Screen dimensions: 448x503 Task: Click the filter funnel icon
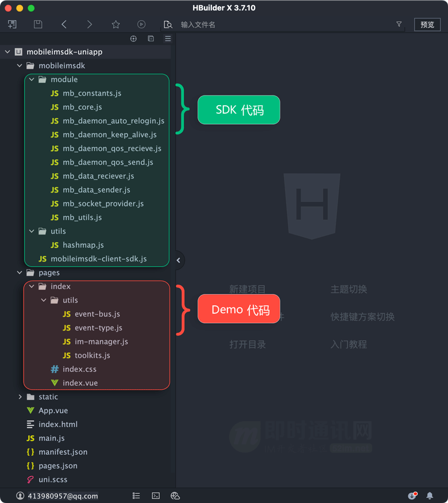coord(399,24)
